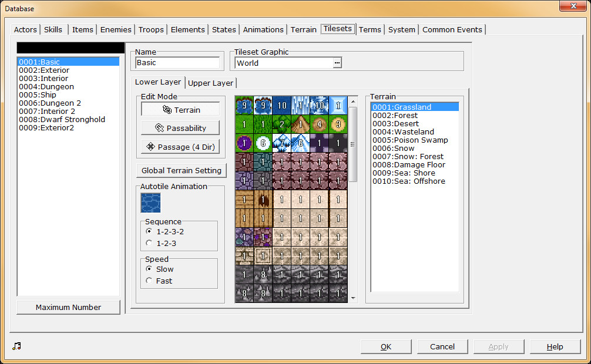Enable Fast autotile animation speed
The width and height of the screenshot is (591, 364).
(150, 280)
